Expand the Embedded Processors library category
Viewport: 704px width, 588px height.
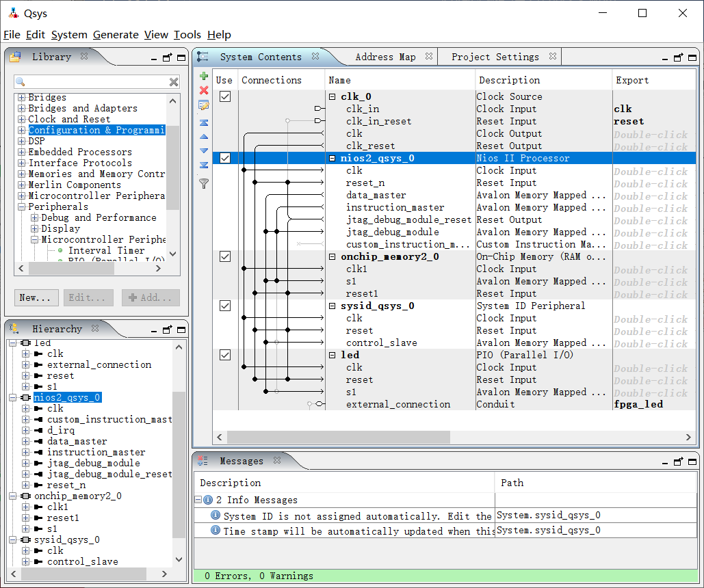pyautogui.click(x=22, y=152)
